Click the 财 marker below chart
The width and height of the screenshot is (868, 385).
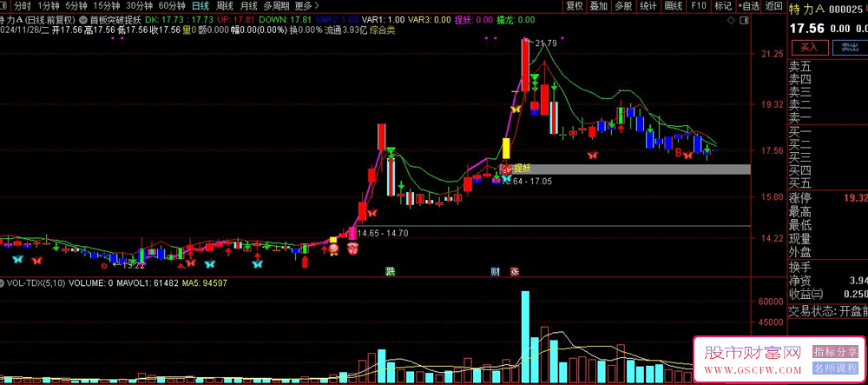(x=496, y=272)
